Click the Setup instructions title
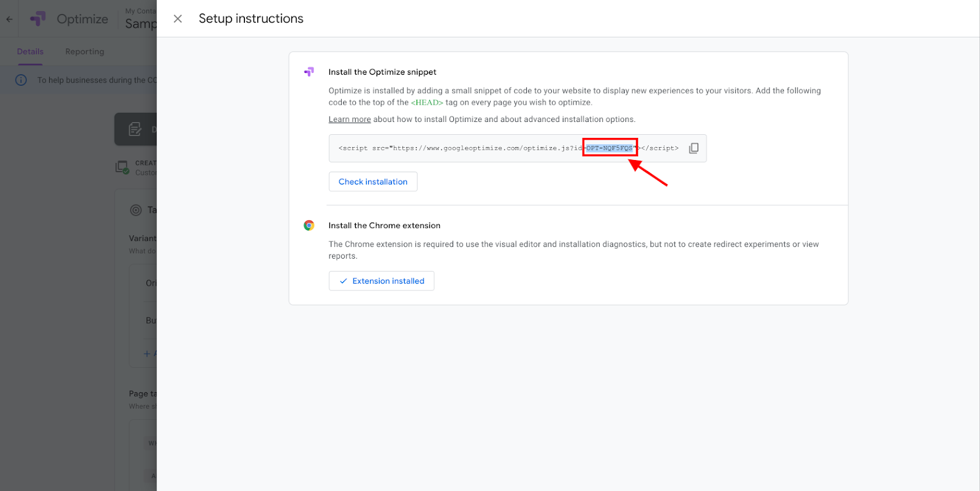This screenshot has width=980, height=491. [x=251, y=19]
